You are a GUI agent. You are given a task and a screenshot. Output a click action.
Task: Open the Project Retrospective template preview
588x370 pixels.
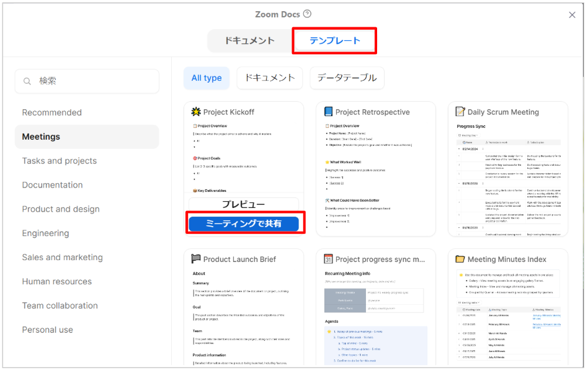tap(376, 169)
